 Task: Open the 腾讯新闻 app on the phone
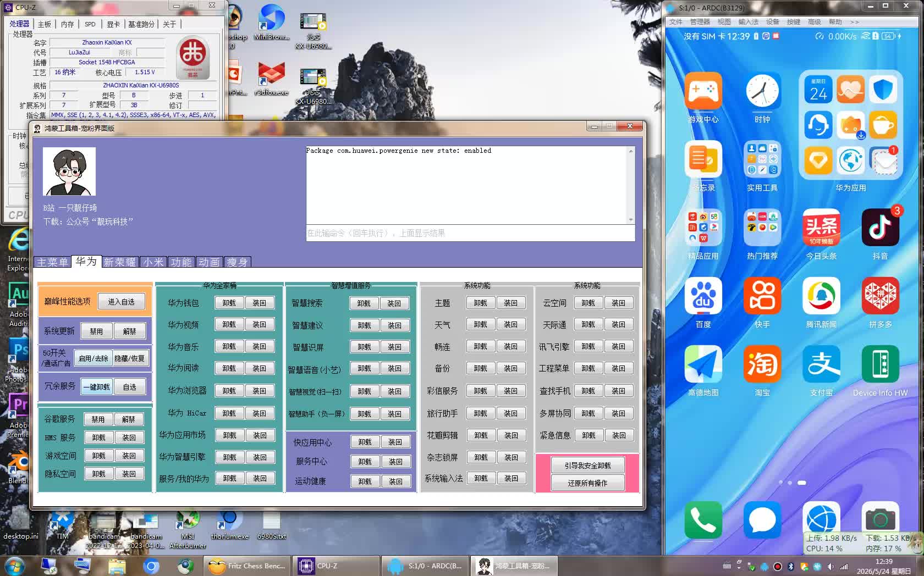(x=821, y=296)
